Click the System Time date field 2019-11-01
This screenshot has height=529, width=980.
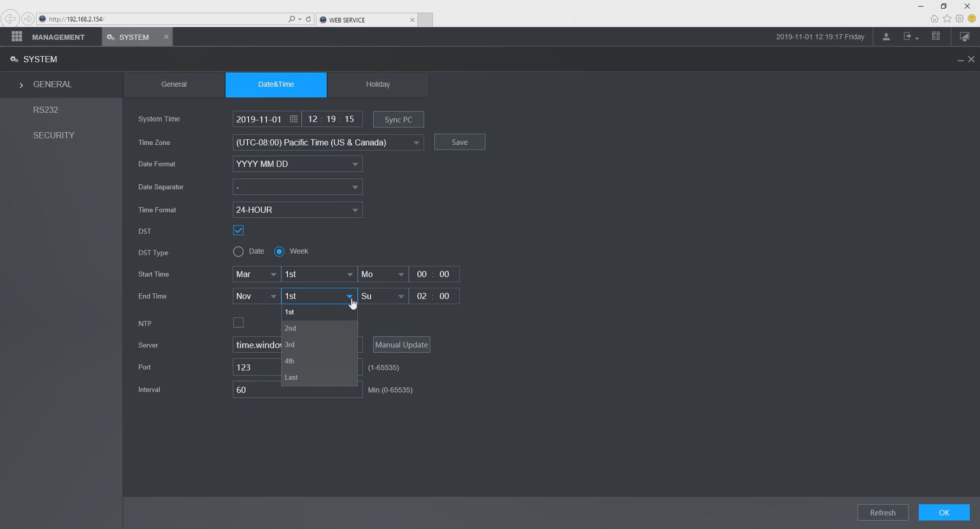pyautogui.click(x=259, y=119)
